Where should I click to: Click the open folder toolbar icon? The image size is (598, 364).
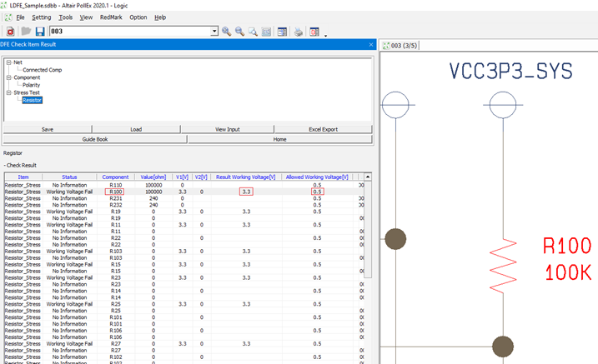pyautogui.click(x=26, y=32)
